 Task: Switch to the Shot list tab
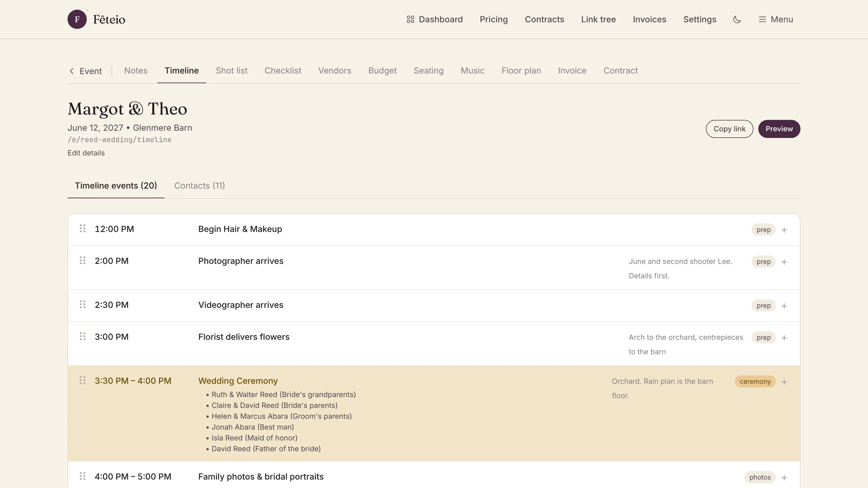click(231, 71)
